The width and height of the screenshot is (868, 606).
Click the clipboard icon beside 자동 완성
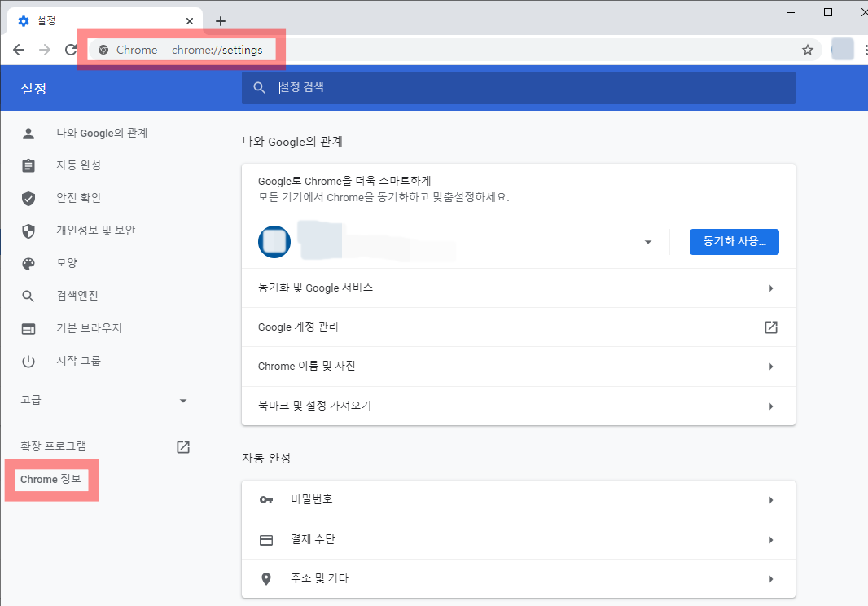28,165
